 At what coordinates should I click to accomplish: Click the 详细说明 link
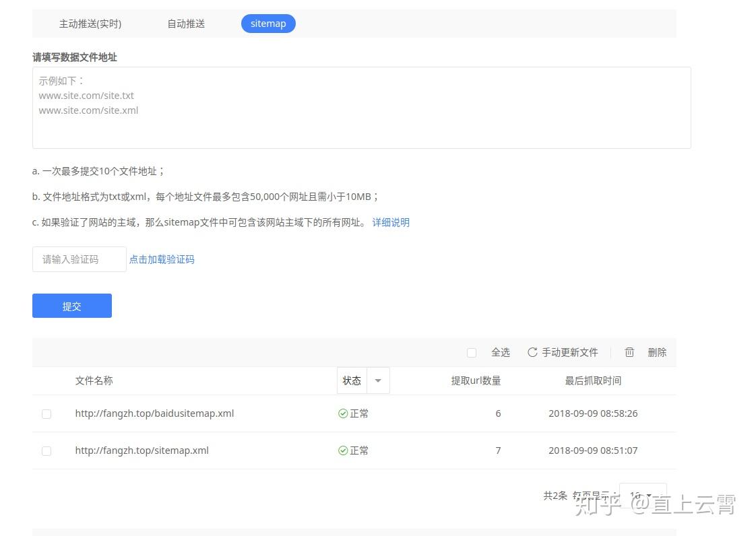(x=391, y=222)
